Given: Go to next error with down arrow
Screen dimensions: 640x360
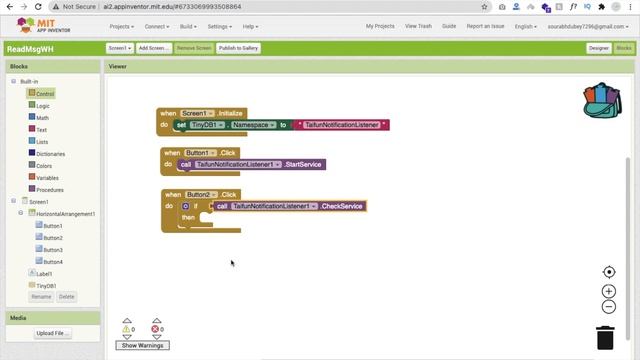Looking at the screenshot, I should [x=157, y=337].
